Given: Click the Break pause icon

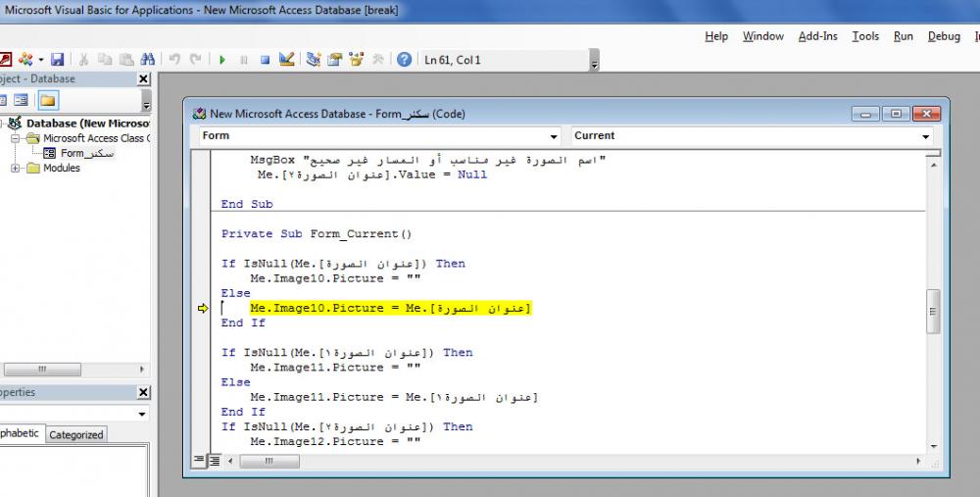Looking at the screenshot, I should pyautogui.click(x=244, y=60).
